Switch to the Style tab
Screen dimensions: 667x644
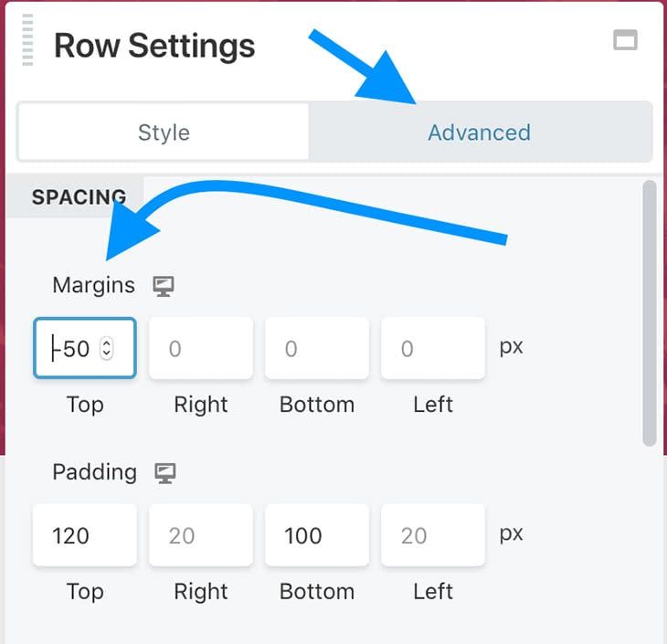coord(164,132)
